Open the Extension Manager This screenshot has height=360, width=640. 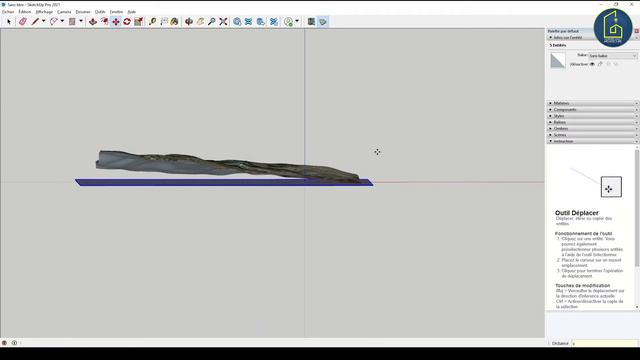[x=273, y=22]
